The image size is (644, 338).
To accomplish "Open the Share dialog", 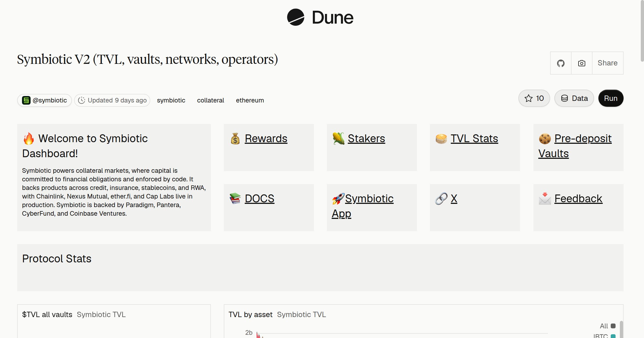I will 608,63.
